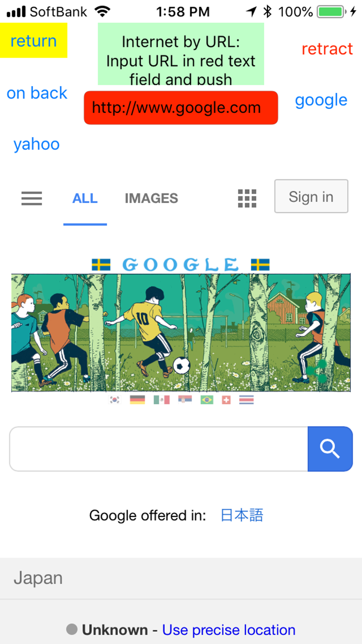The width and height of the screenshot is (362, 644).
Task: Open the soccer Google doodle image
Action: click(x=181, y=333)
